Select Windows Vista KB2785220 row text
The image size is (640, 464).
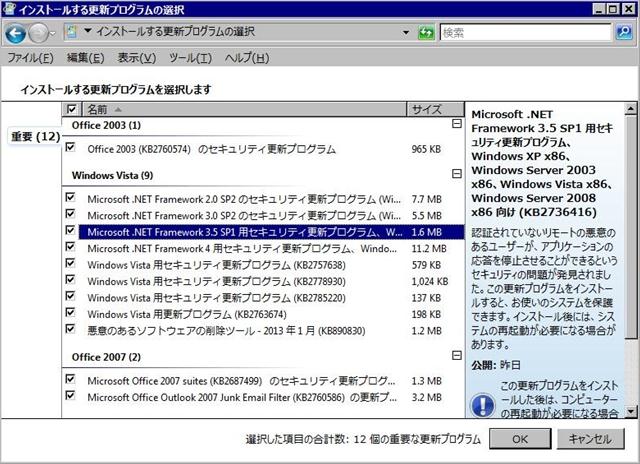(216, 298)
